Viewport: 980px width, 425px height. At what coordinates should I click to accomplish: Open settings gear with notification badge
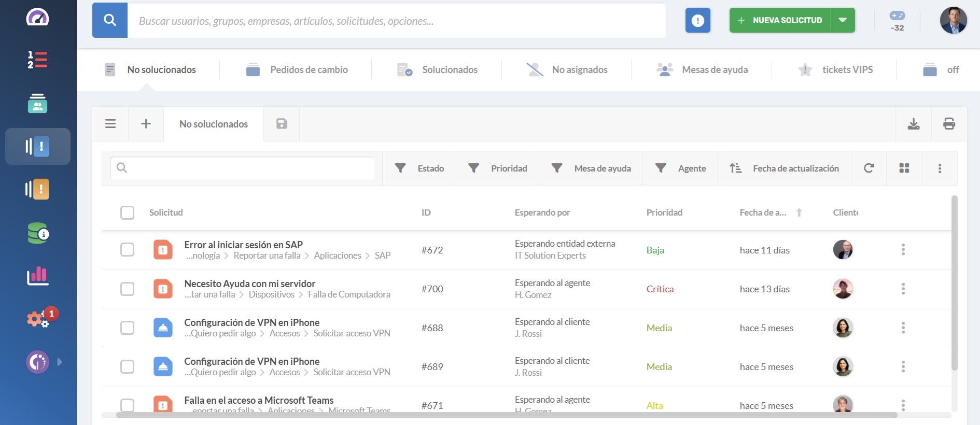[x=38, y=318]
